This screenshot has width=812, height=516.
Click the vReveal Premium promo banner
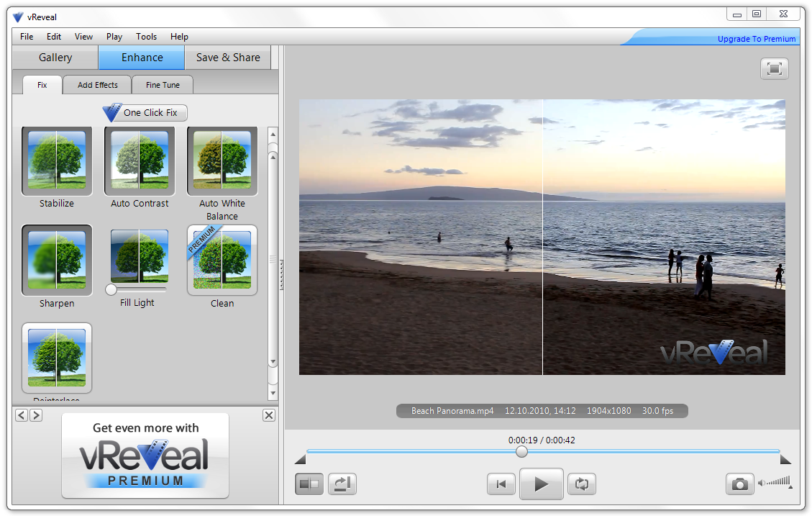(145, 456)
